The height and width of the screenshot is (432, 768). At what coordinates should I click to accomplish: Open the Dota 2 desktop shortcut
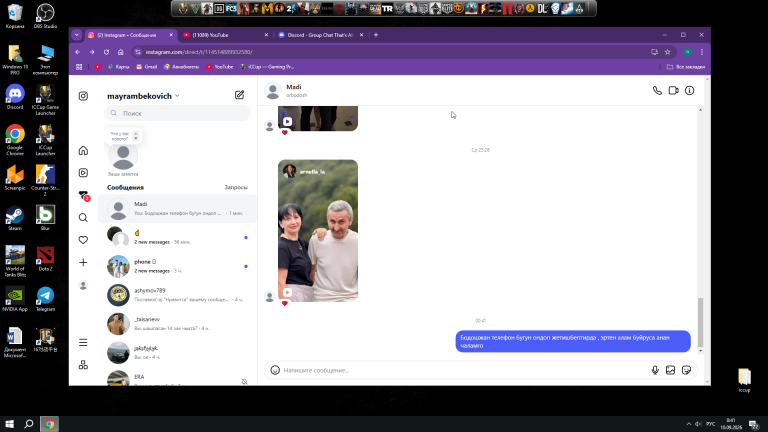(46, 259)
